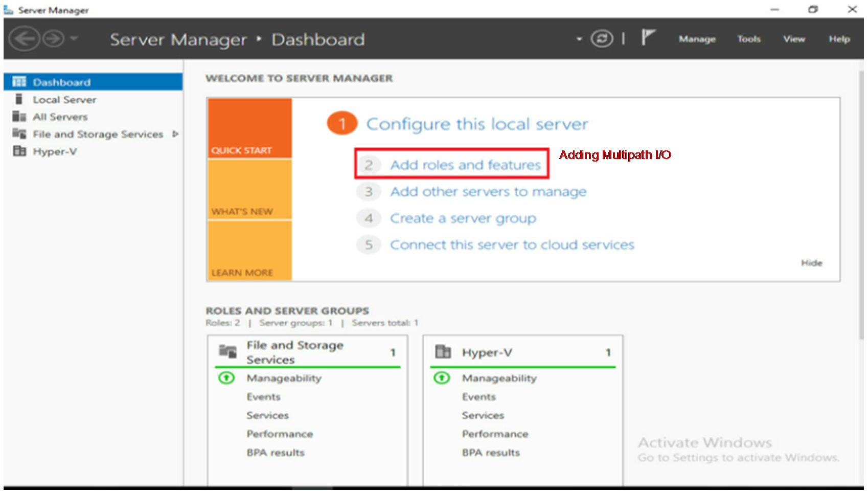
Task: Click the 'Server groups: 1' text
Action: coord(296,323)
